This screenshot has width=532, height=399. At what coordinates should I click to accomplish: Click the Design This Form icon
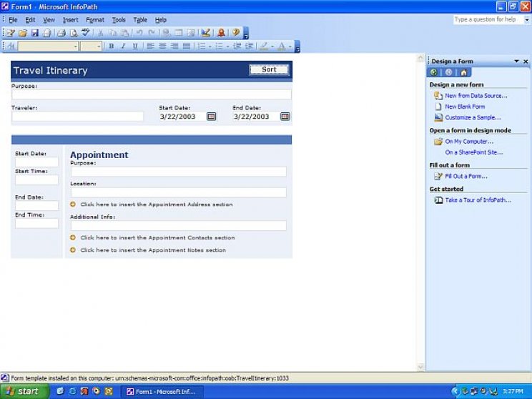click(x=205, y=33)
